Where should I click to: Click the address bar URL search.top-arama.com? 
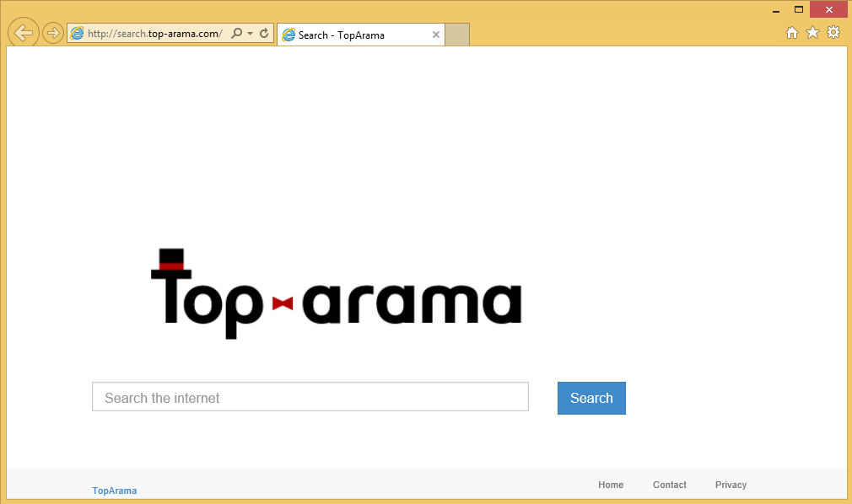pos(155,34)
